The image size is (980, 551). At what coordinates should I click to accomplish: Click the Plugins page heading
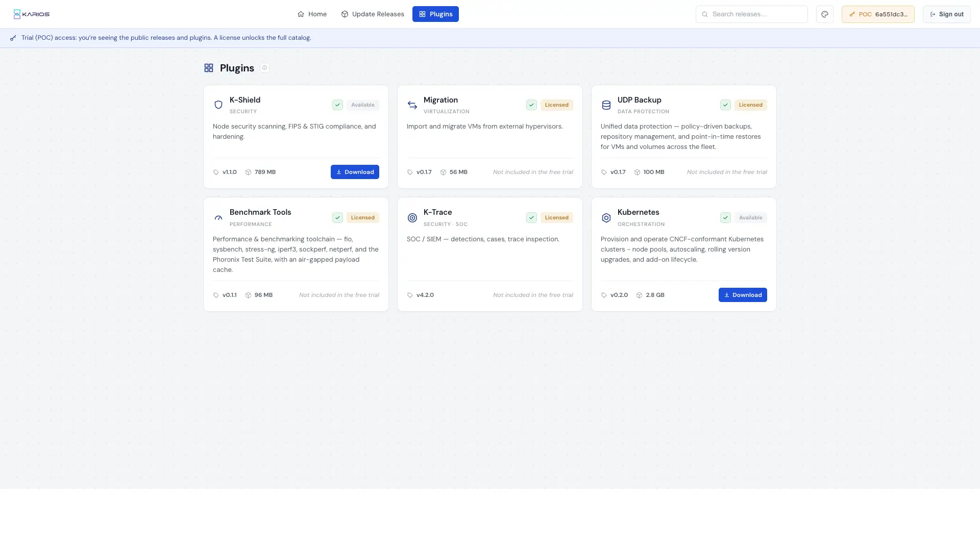click(237, 68)
